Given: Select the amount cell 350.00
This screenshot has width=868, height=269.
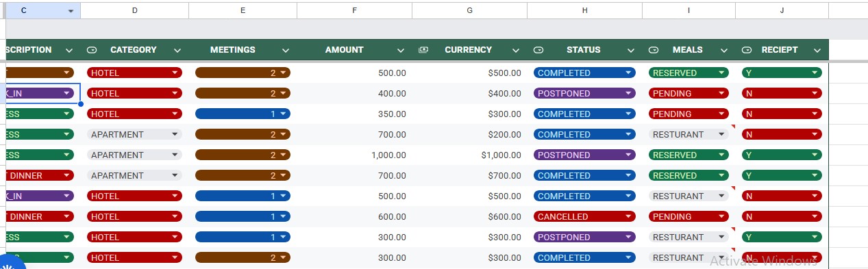Looking at the screenshot, I should pos(354,114).
